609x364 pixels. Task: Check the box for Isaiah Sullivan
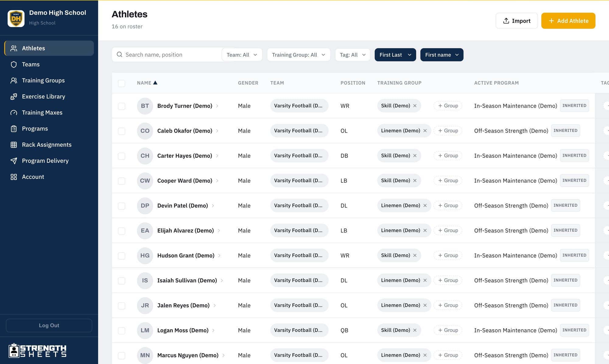coord(121,281)
